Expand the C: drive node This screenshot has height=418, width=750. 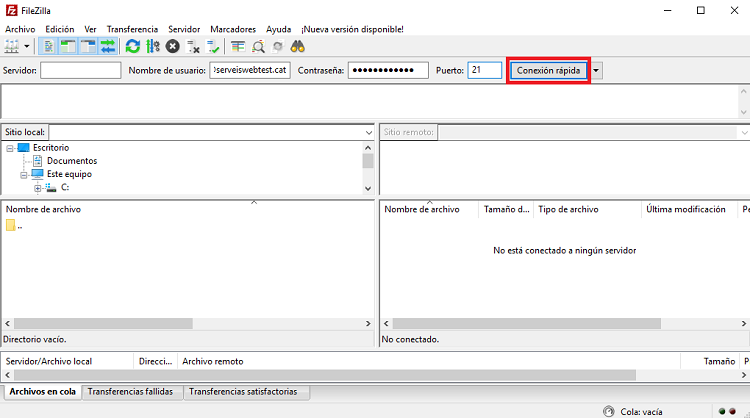pos(37,188)
